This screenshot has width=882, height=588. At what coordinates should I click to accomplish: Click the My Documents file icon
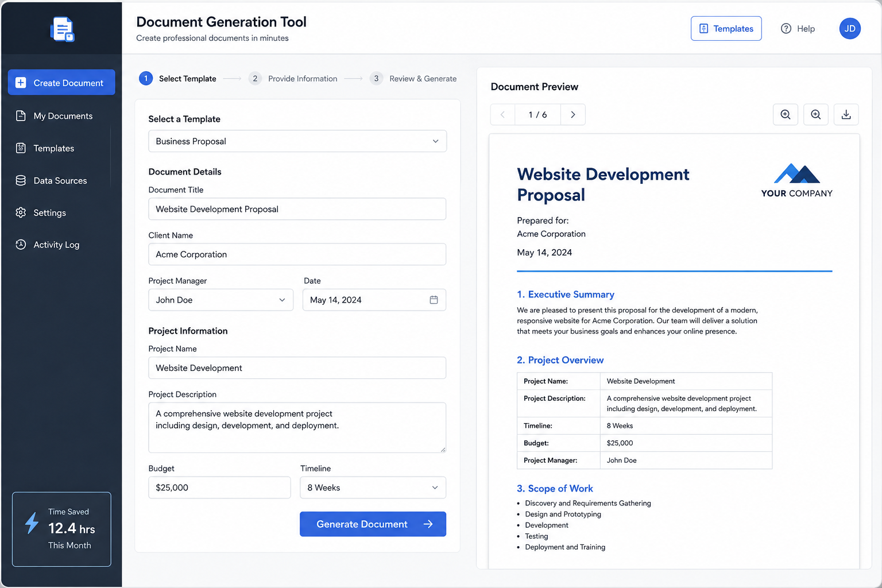[x=21, y=115]
